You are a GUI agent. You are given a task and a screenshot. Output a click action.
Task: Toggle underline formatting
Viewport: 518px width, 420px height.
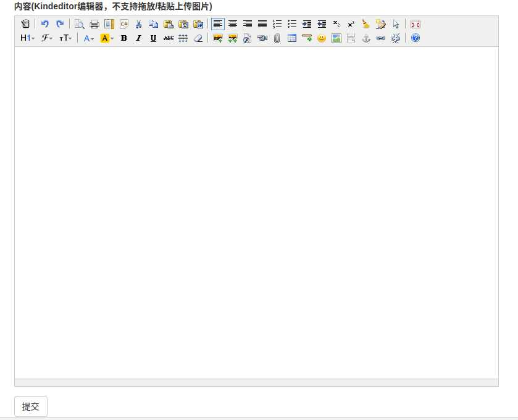click(153, 38)
